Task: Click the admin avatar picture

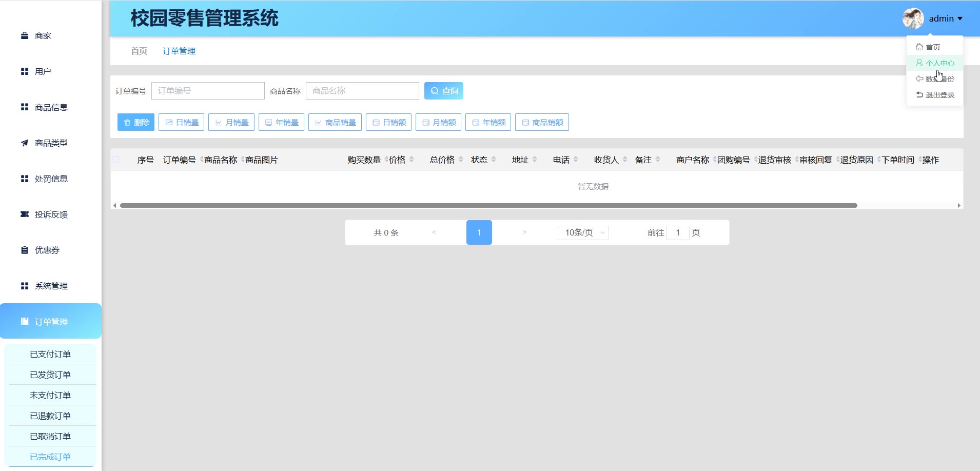Action: (913, 18)
